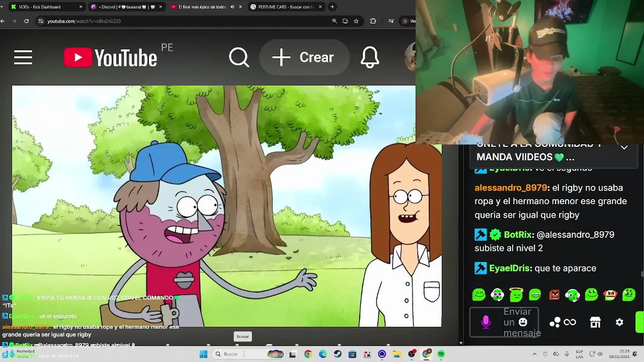The height and width of the screenshot is (362, 644).
Task: Go back in browser history
Action: pyautogui.click(x=3, y=21)
